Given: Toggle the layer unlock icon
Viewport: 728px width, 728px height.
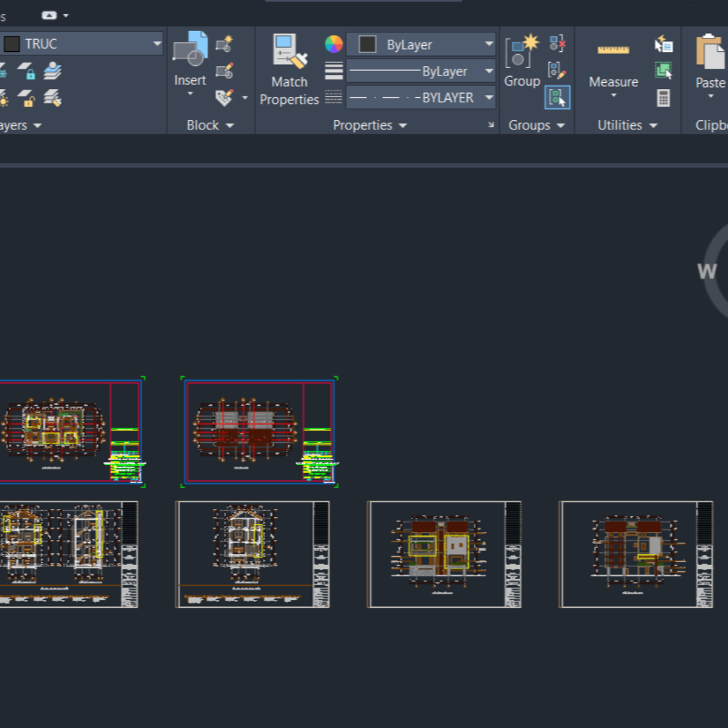Looking at the screenshot, I should [26, 98].
